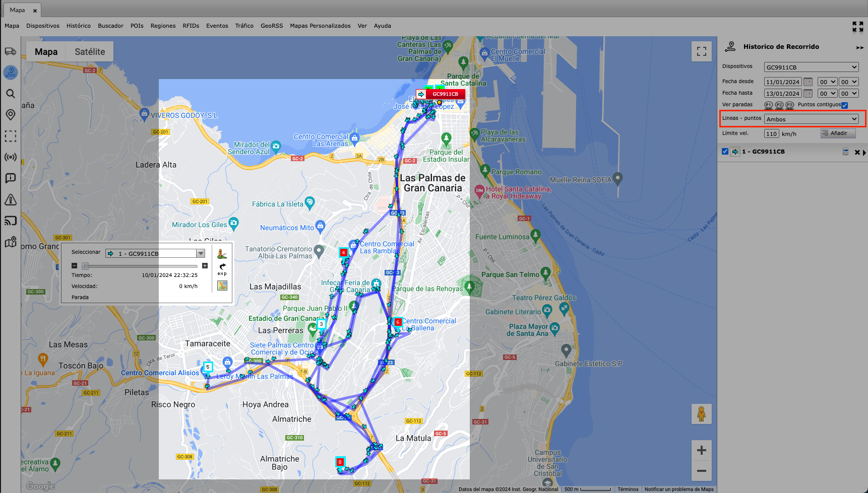Viewport: 868px width, 493px height.
Task: Switch to Satélite map view
Action: 90,51
